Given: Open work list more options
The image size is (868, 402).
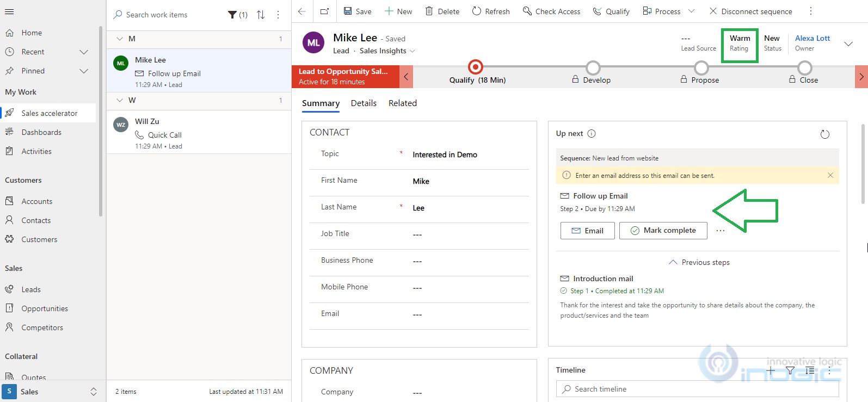Looking at the screenshot, I should (x=278, y=15).
